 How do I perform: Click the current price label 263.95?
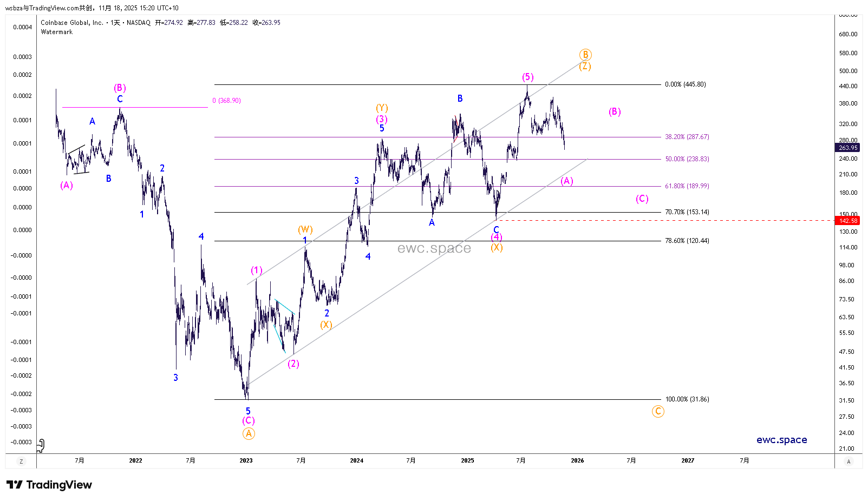pos(848,148)
